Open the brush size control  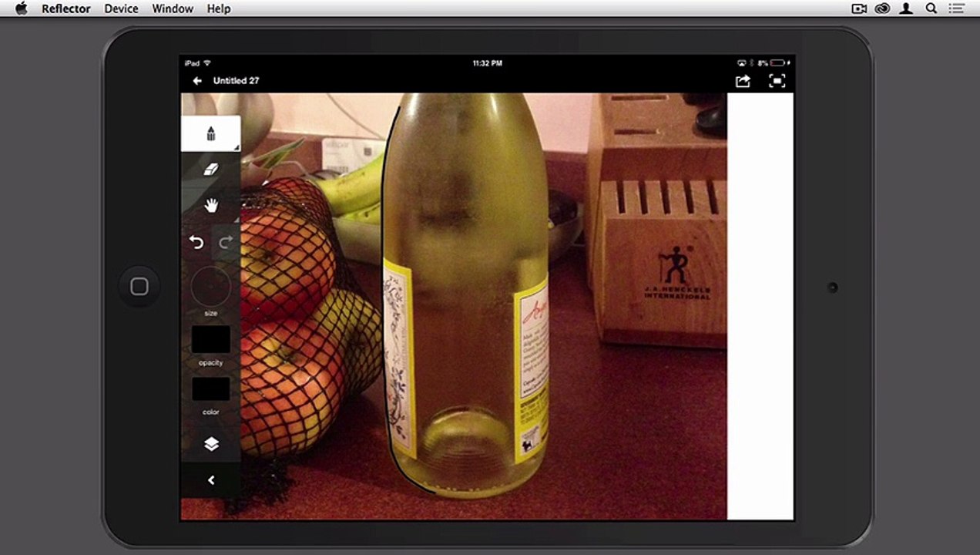[x=210, y=287]
